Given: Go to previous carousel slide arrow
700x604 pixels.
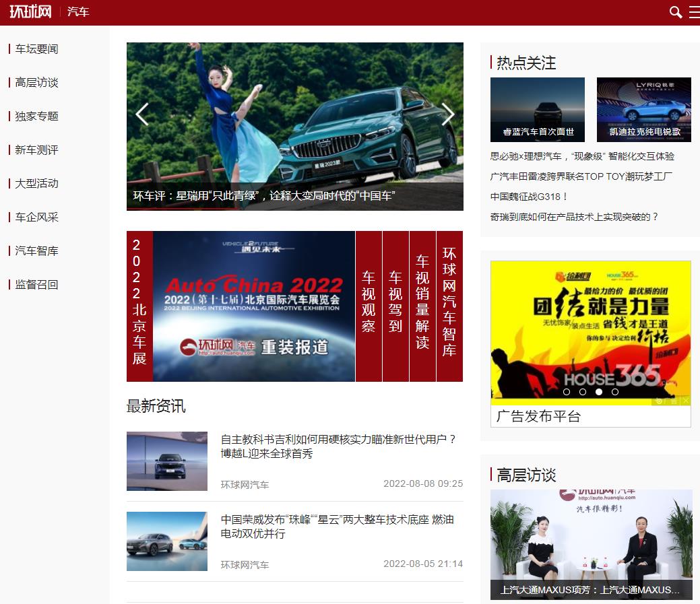Looking at the screenshot, I should [x=142, y=114].
